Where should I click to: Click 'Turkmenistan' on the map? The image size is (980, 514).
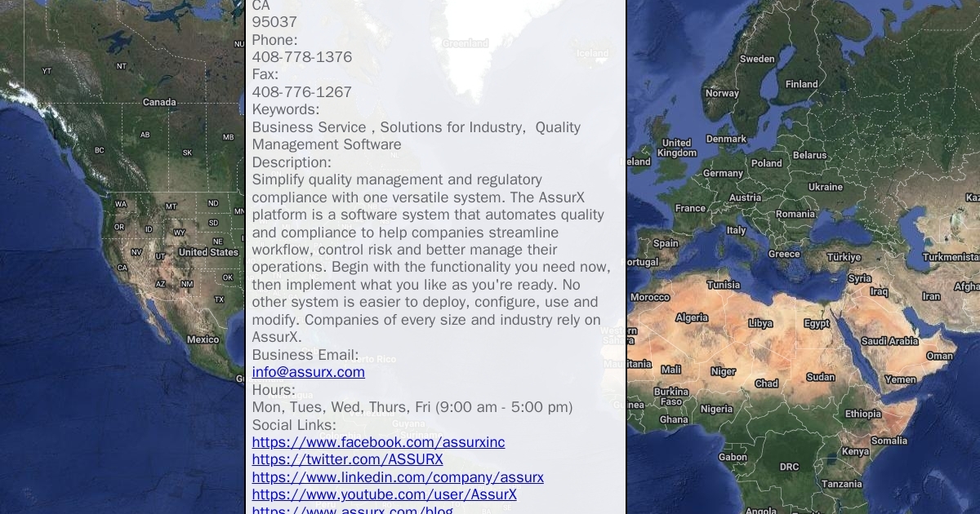[x=951, y=257]
